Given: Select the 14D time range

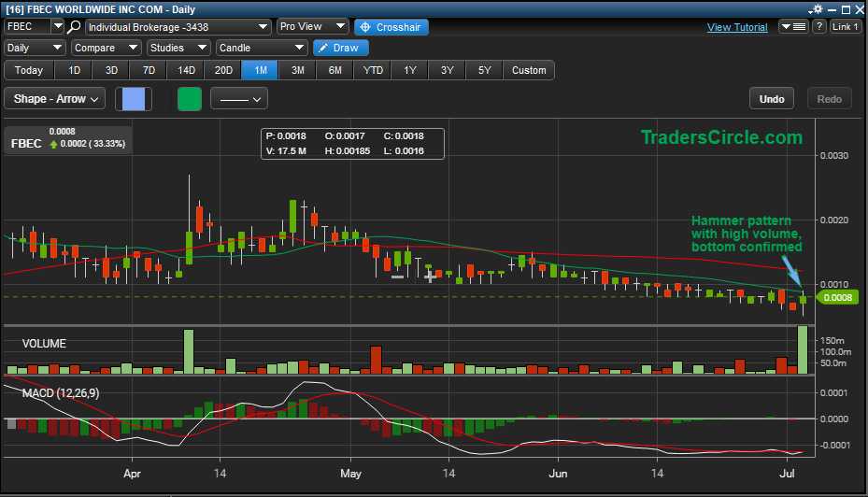Looking at the screenshot, I should (186, 70).
